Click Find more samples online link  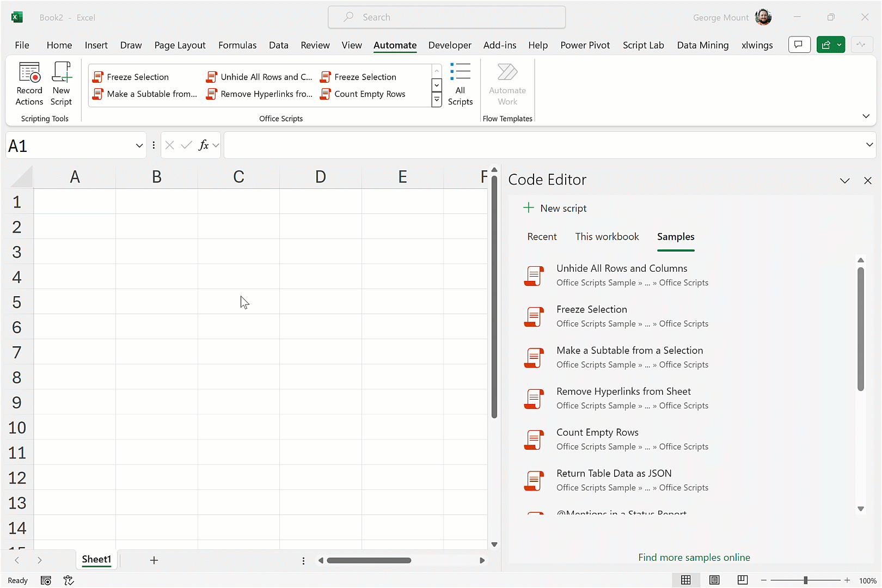[x=694, y=558]
